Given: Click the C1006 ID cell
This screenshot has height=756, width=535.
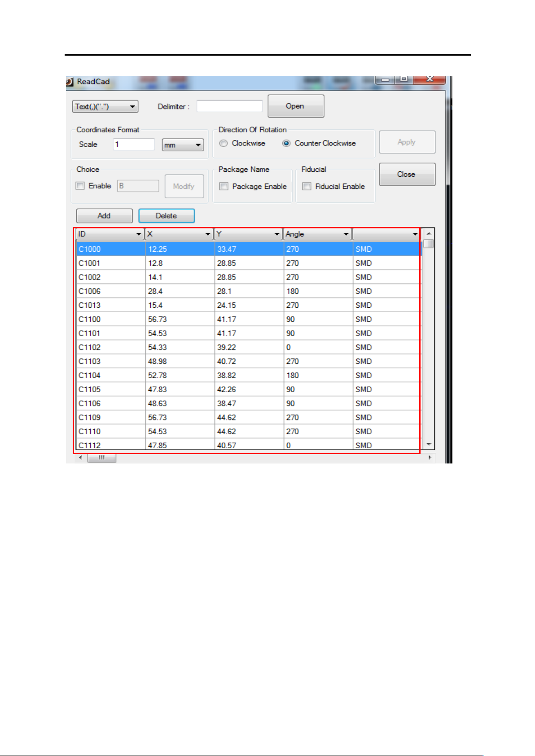Looking at the screenshot, I should 111,291.
